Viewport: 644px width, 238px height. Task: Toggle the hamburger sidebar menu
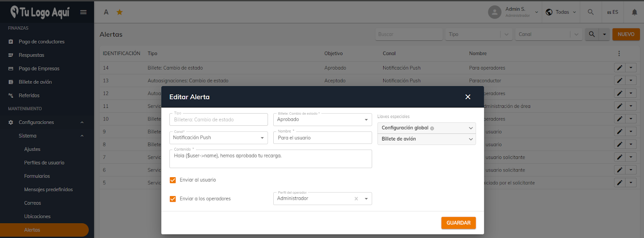83,12
